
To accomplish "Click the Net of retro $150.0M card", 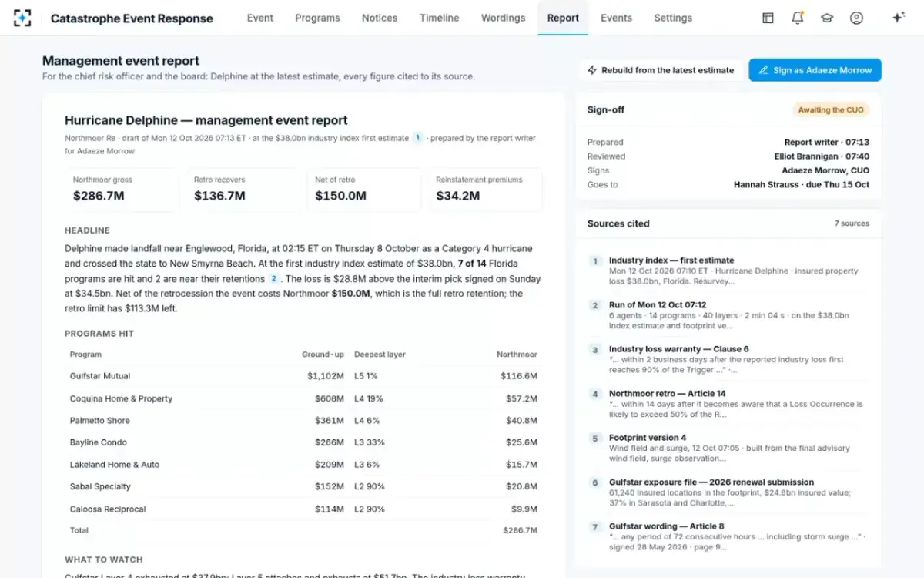I will (363, 189).
